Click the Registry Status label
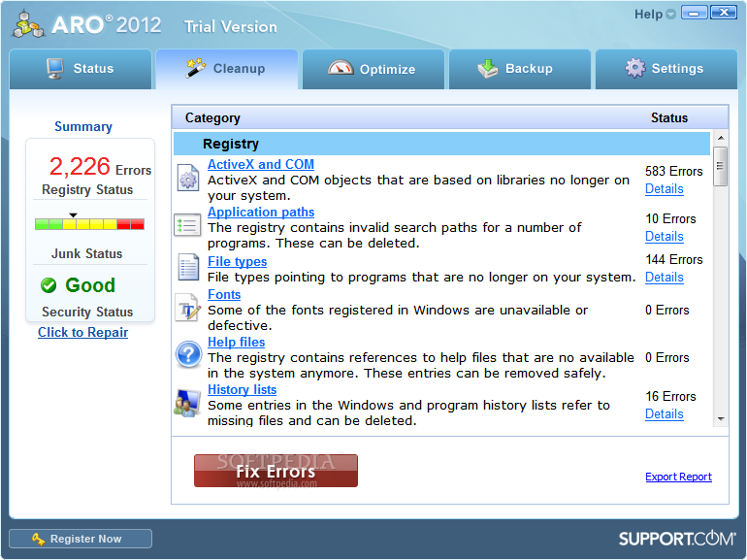The image size is (747, 560). (x=87, y=189)
